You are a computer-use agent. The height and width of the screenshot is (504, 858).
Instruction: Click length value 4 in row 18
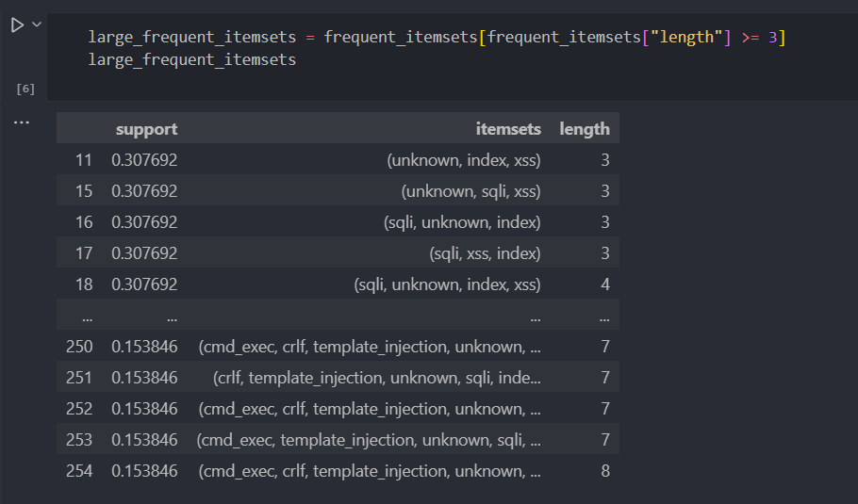[x=604, y=285]
